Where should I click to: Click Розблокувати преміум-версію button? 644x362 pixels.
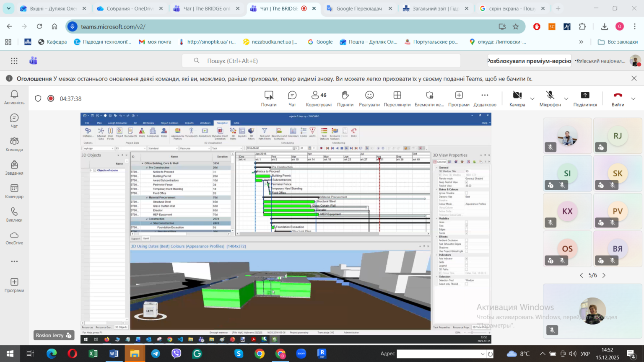tap(529, 61)
